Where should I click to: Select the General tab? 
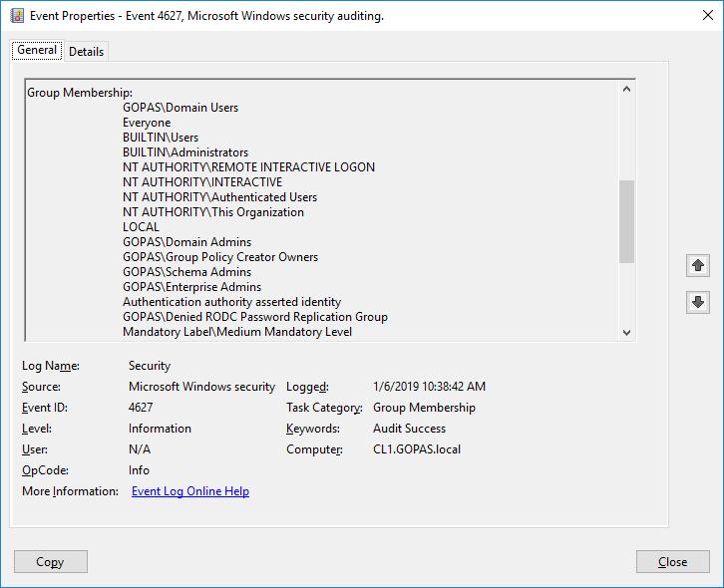[x=37, y=50]
